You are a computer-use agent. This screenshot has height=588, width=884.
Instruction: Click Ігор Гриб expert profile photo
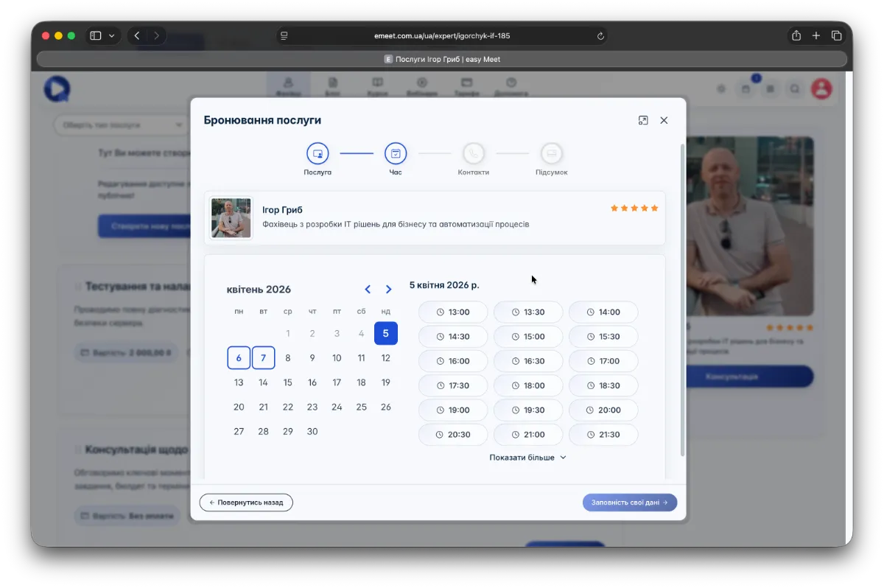coord(231,218)
